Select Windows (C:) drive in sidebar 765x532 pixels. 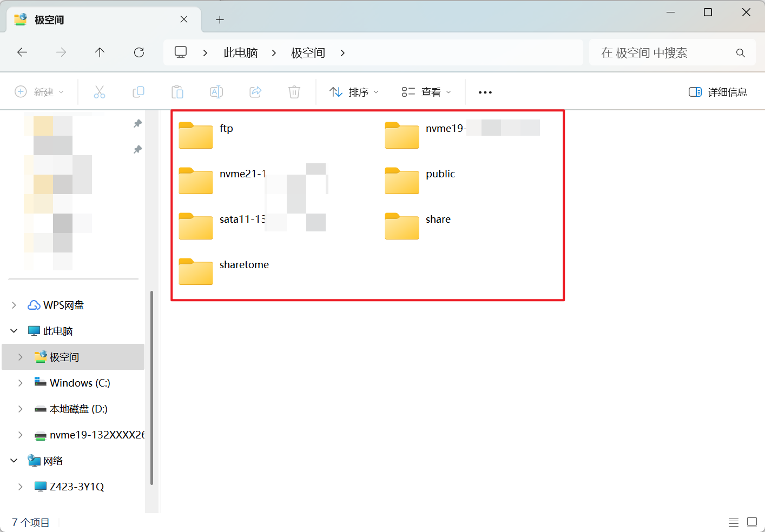80,383
